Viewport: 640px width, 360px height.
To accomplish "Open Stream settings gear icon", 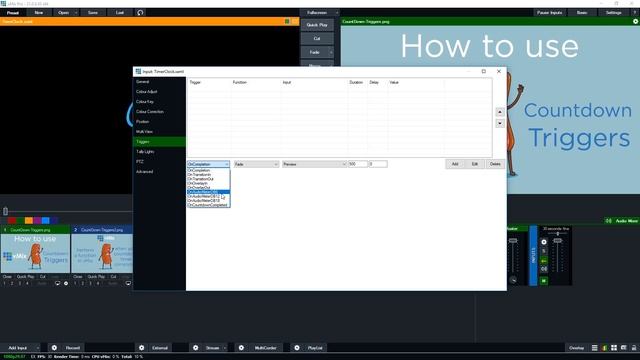I will (x=196, y=348).
